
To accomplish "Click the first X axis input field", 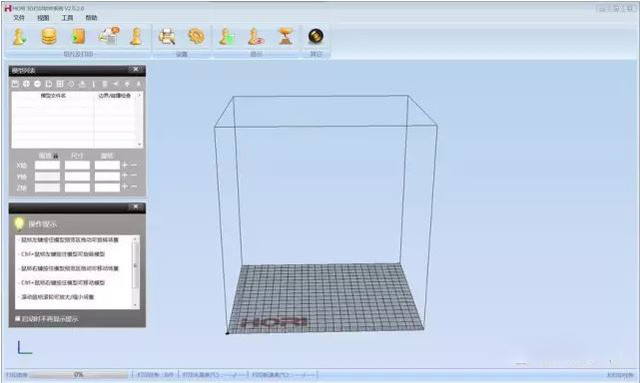I will pyautogui.click(x=47, y=165).
